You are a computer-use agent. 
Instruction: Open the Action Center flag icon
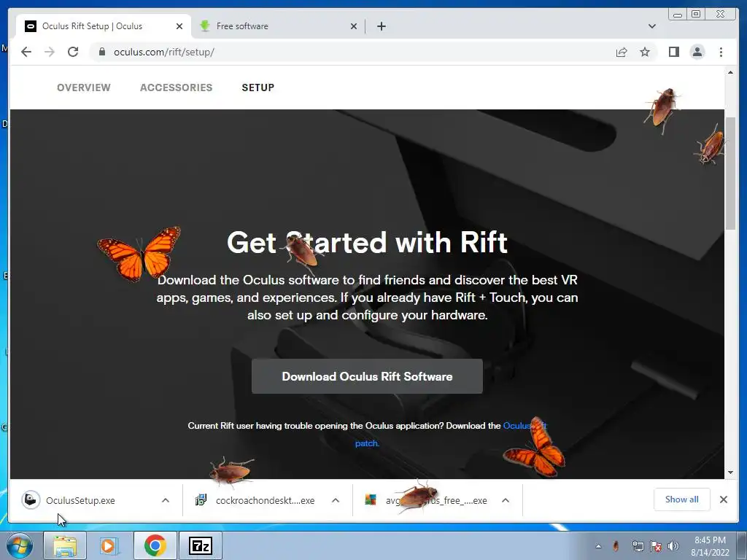tap(656, 546)
